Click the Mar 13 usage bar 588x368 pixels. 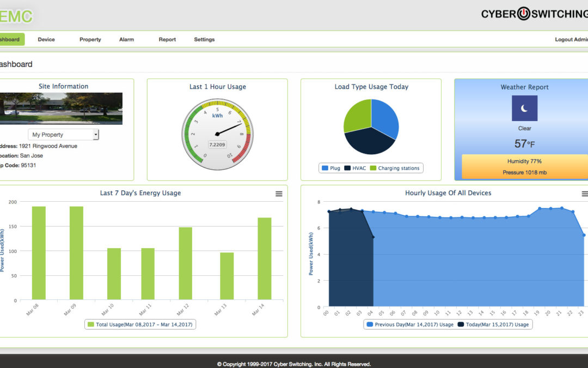[227, 276]
